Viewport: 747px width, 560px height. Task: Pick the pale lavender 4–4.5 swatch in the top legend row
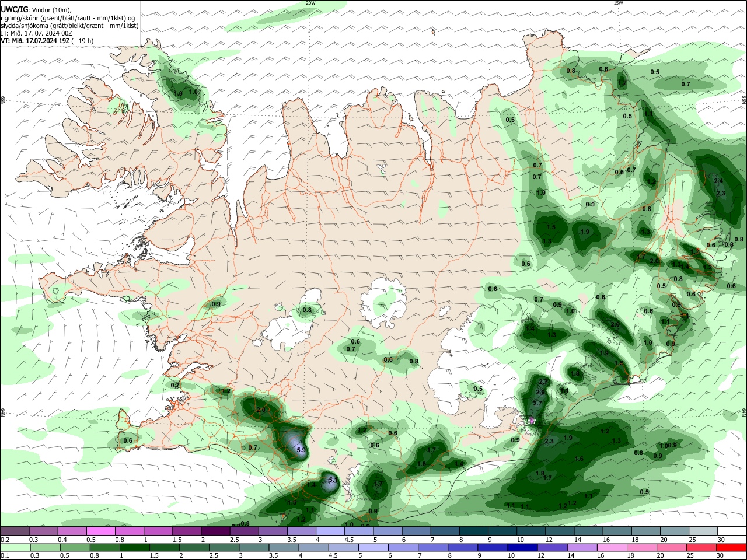tap(329, 531)
